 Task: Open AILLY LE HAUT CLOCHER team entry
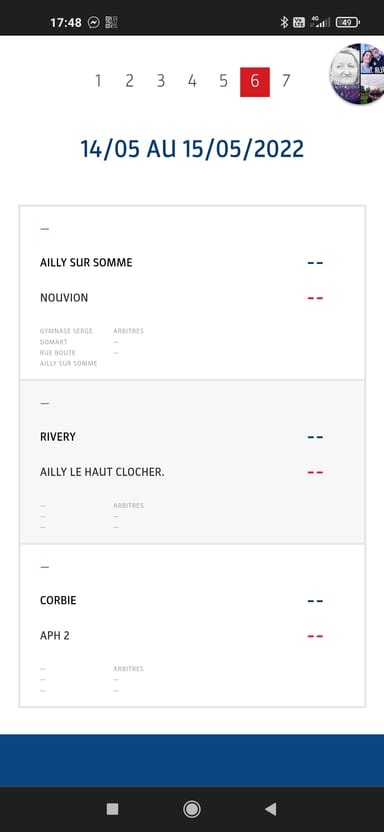click(102, 472)
